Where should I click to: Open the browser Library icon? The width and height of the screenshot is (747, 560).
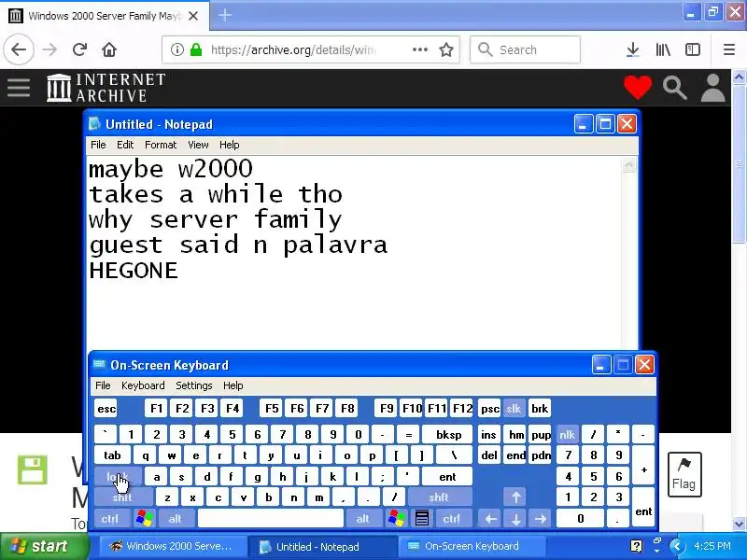tap(663, 49)
